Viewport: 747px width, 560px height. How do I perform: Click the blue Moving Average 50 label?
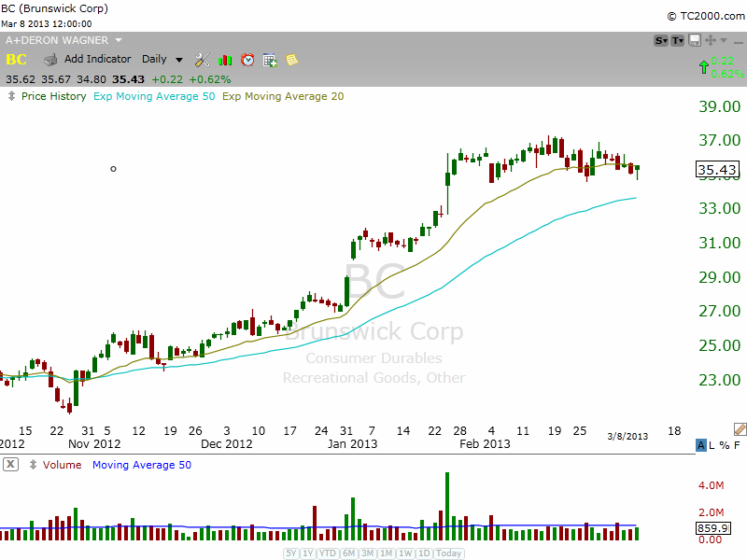point(142,465)
